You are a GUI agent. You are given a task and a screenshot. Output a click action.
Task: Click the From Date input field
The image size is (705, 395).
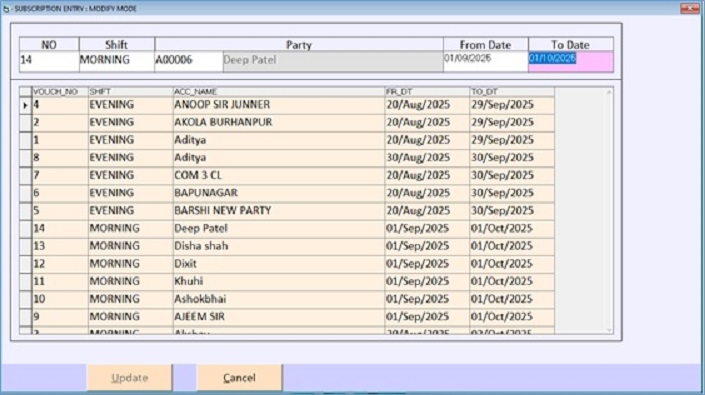coord(486,62)
